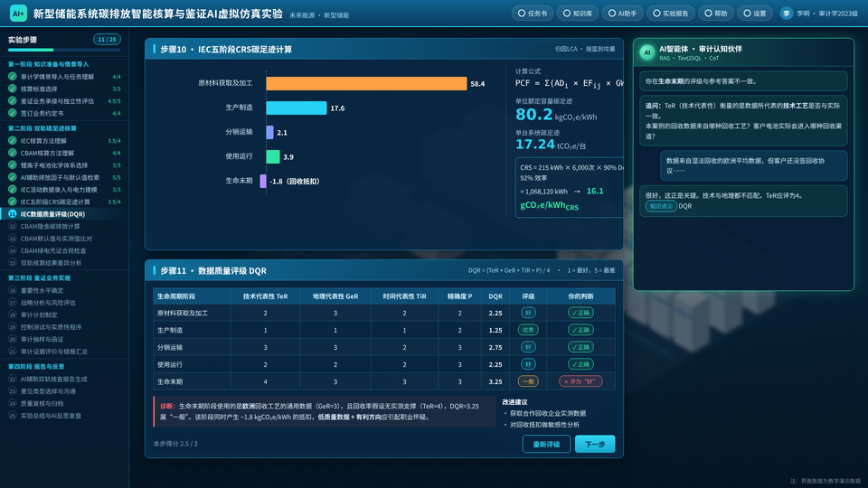Click the 技术代表性 TeR column header

click(265, 296)
